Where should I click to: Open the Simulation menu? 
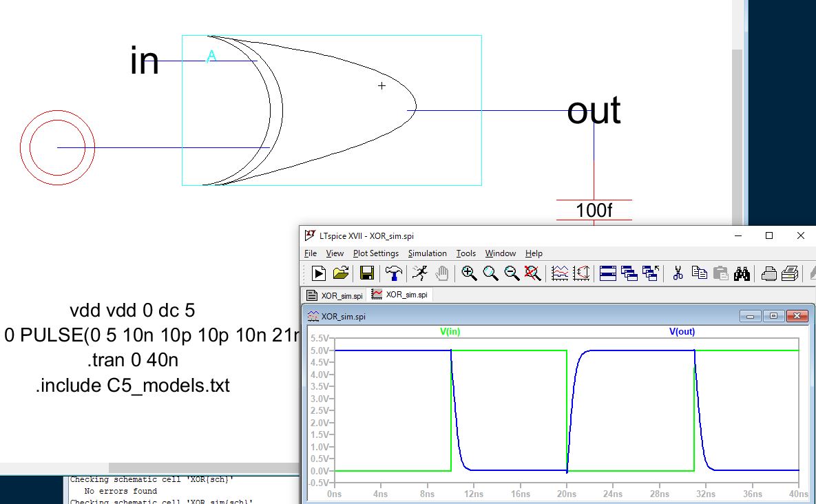(427, 253)
